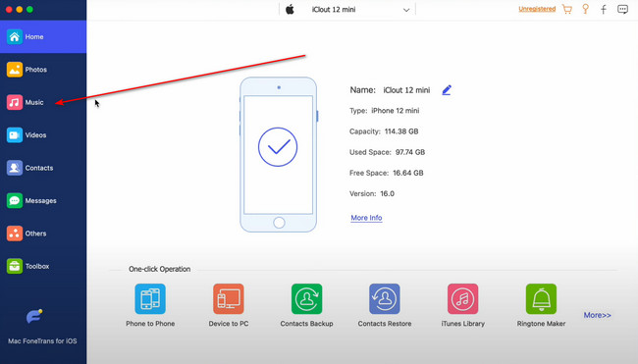Click the device Name: iClout 12 mini text
The image size is (638, 364).
click(x=390, y=90)
